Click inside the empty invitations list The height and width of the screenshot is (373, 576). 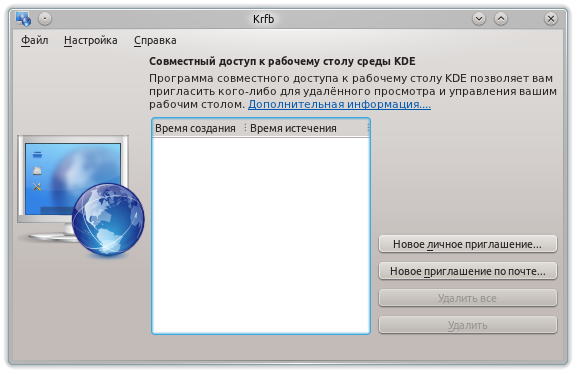(x=261, y=235)
